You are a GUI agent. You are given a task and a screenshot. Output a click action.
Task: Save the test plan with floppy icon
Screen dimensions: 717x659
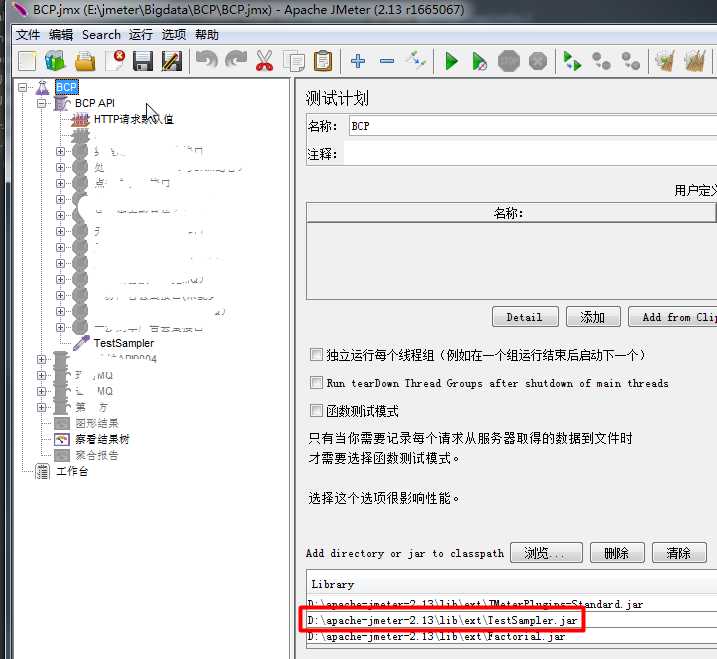tap(143, 61)
